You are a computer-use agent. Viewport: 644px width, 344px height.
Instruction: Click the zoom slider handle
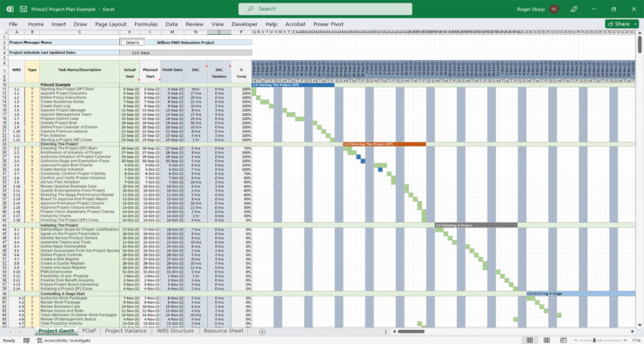click(x=594, y=341)
